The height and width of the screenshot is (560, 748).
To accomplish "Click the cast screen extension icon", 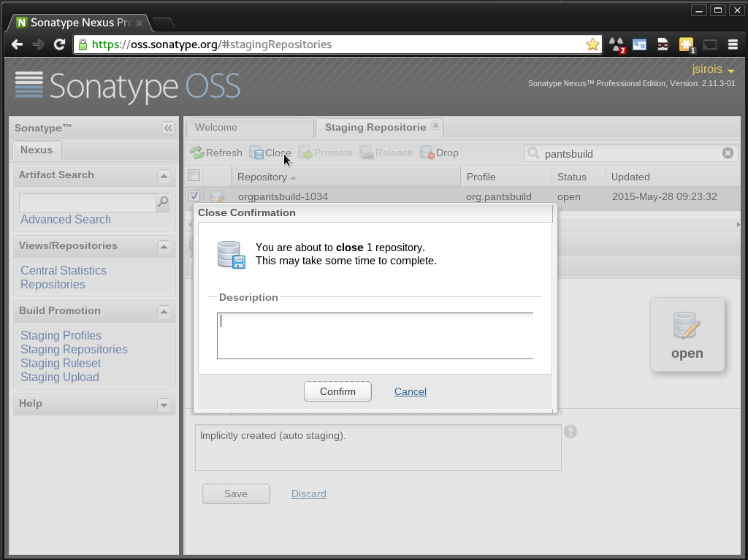I will 710,45.
